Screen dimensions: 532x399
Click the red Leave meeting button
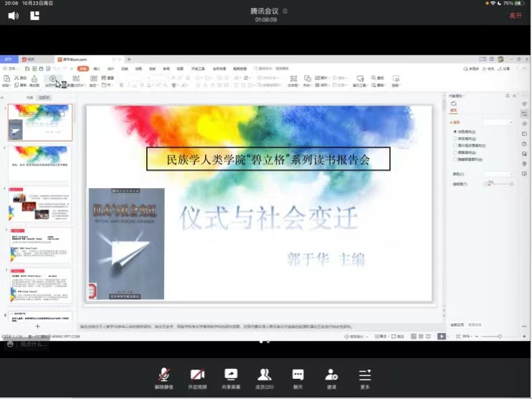516,15
